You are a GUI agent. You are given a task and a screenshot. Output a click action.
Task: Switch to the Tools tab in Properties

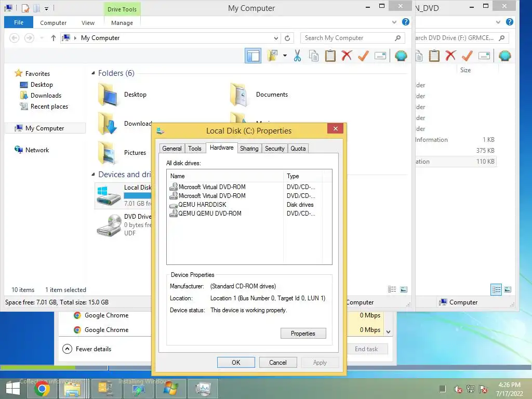(195, 148)
